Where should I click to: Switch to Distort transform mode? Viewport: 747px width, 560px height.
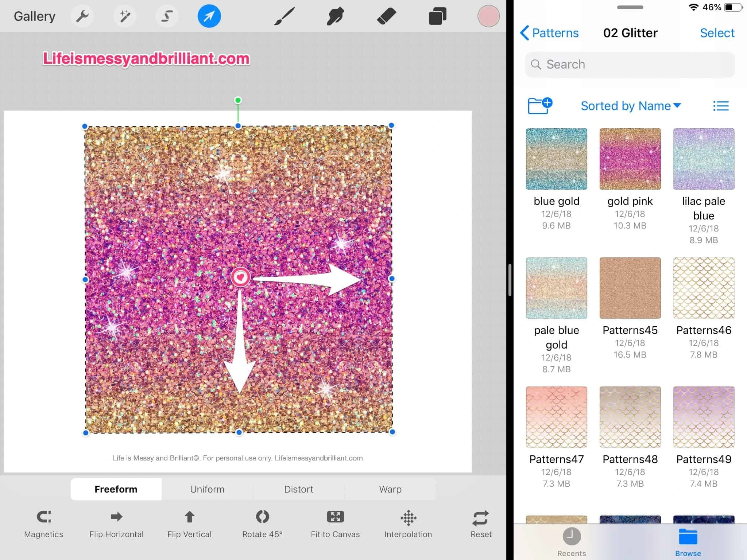(x=299, y=489)
